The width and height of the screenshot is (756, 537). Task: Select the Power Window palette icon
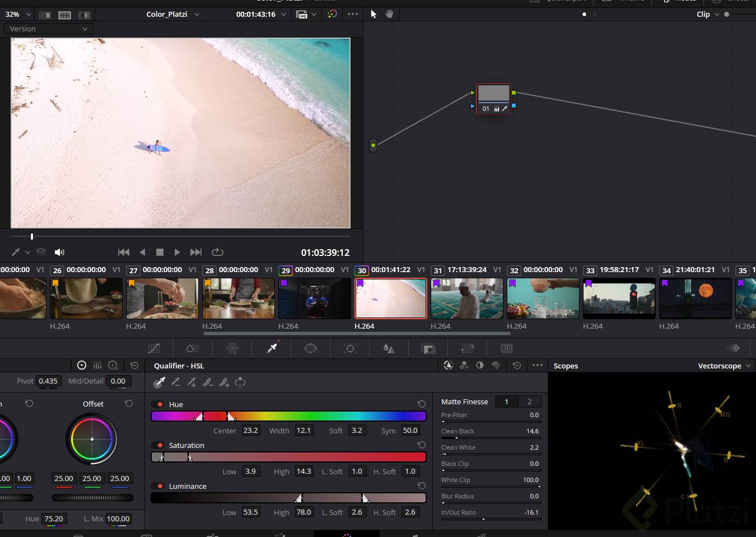coord(311,348)
